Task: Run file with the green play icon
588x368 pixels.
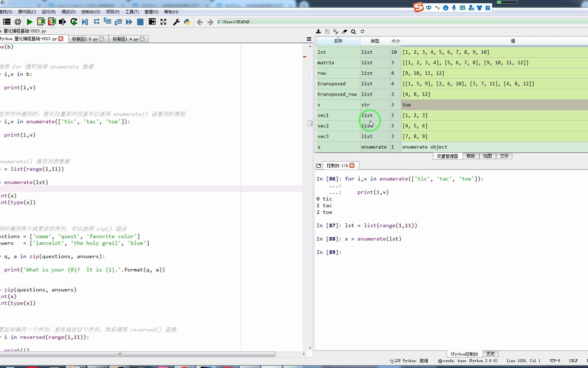Action: tap(29, 22)
